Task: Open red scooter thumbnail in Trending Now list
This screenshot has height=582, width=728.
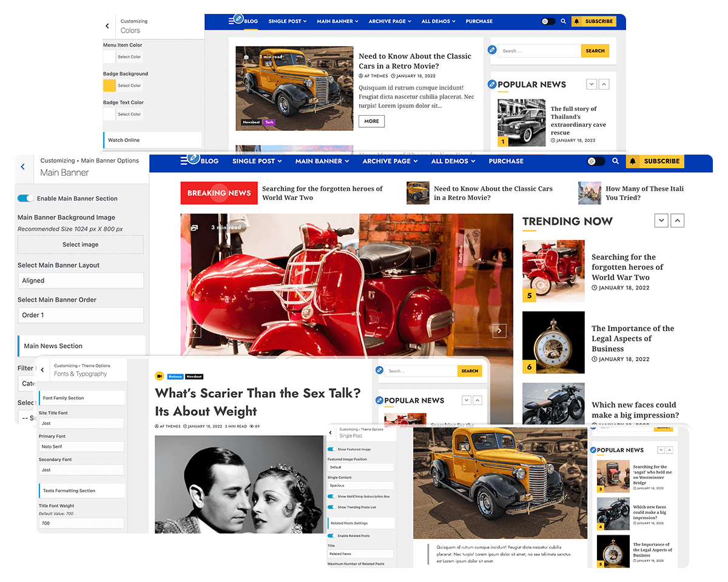Action: click(x=553, y=271)
